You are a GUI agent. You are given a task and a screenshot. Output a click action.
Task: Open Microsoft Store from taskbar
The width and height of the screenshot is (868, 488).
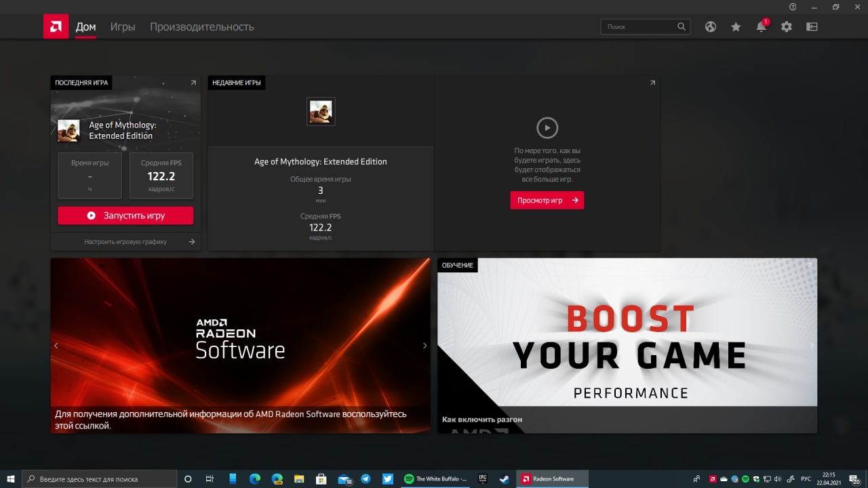321,479
